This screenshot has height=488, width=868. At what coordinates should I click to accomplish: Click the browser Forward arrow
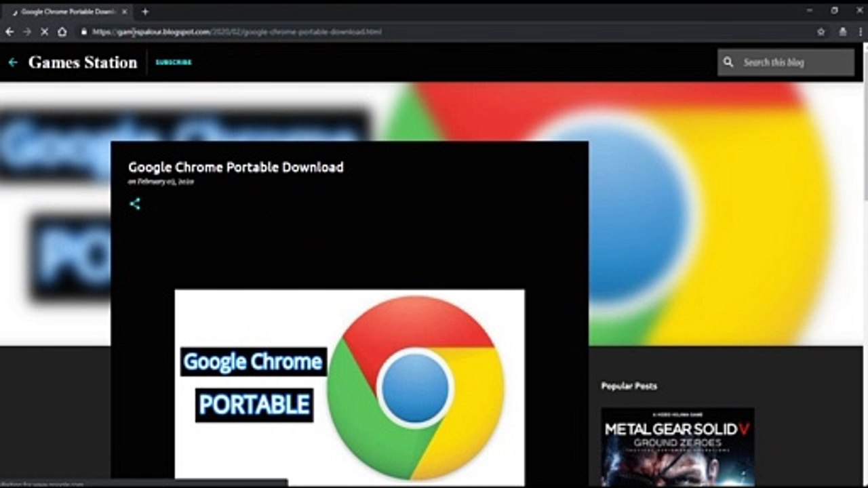pyautogui.click(x=27, y=32)
